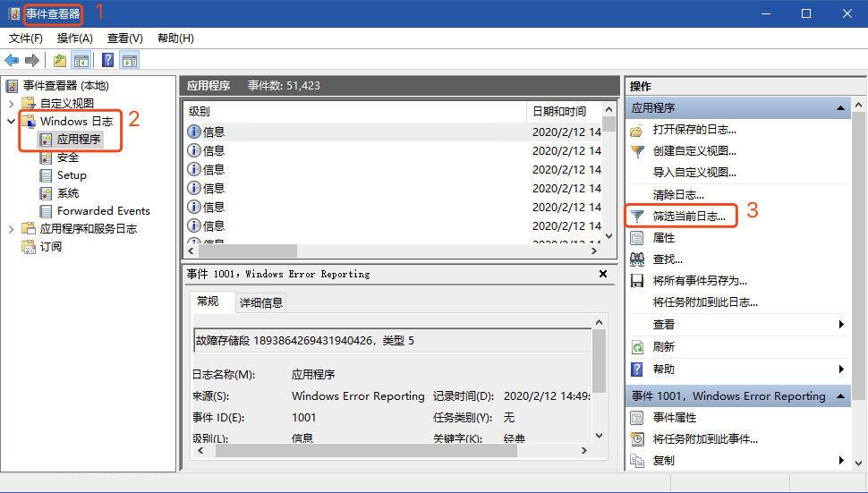Screen dimensions: 868x493
Task: Collapse the Windows 日志 tree node
Action: 11,121
